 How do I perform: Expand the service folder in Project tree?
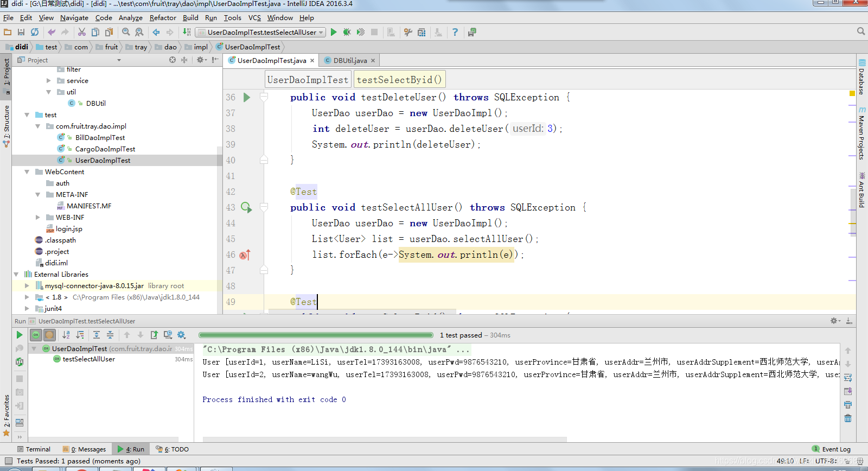tap(48, 80)
